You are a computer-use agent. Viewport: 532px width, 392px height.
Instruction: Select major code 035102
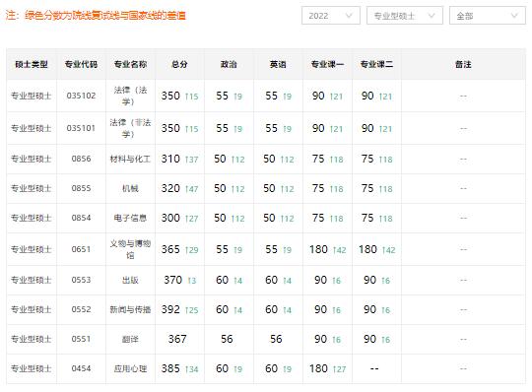click(81, 96)
